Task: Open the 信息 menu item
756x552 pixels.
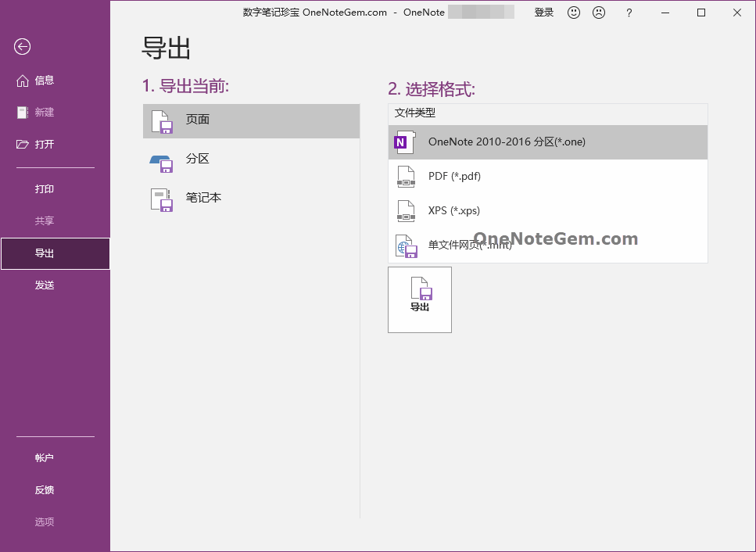Action: tap(55, 81)
